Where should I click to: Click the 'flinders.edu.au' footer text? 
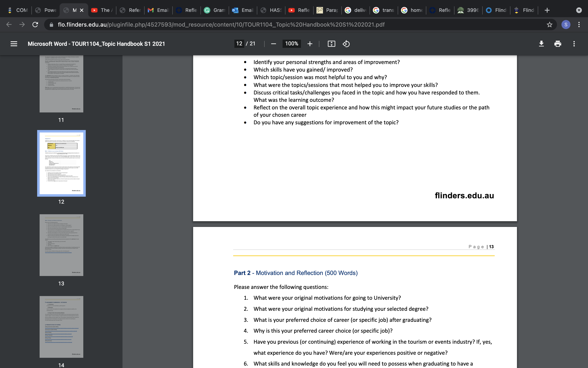click(x=464, y=195)
